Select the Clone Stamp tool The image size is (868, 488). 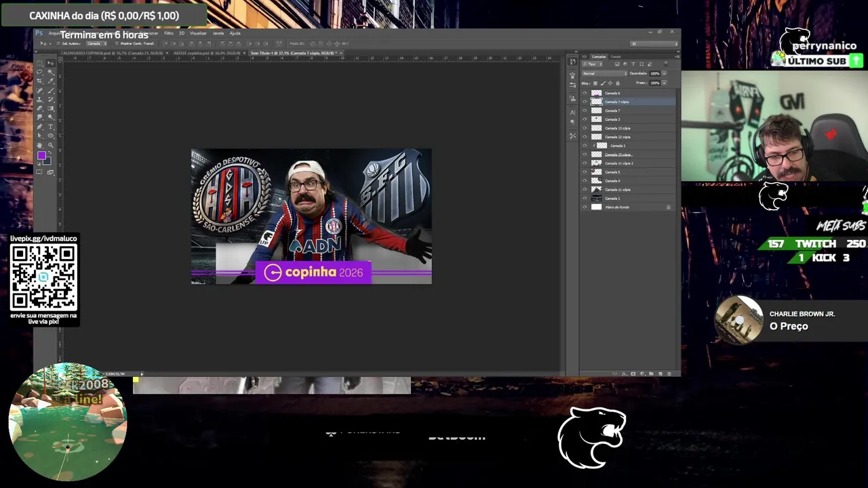click(39, 100)
